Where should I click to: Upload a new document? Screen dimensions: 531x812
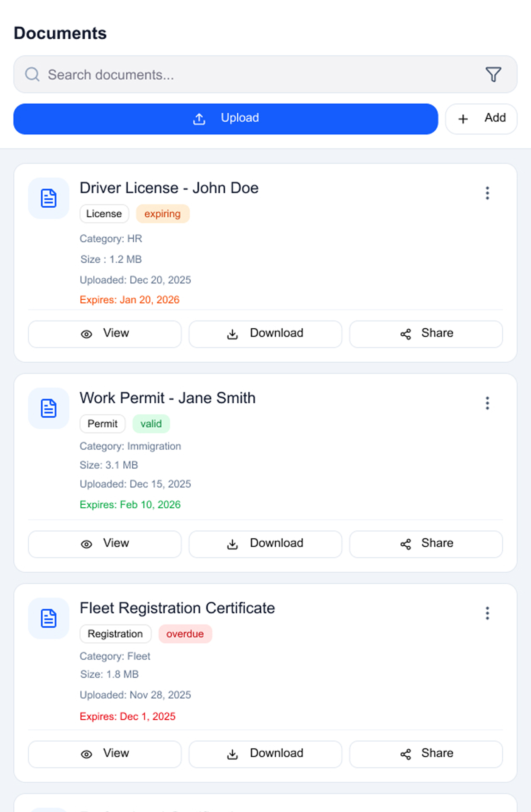coord(226,119)
